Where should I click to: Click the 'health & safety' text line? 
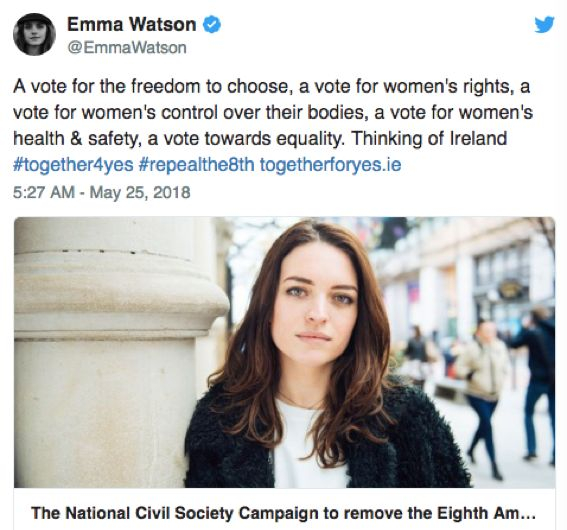(x=260, y=139)
